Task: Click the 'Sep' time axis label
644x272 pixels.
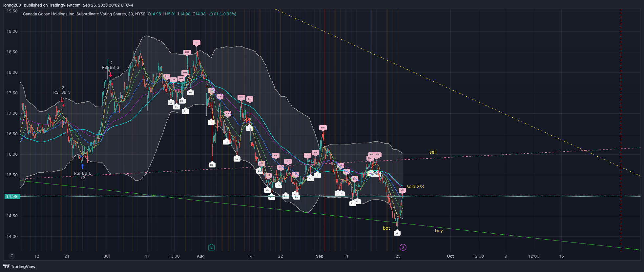Action: pos(320,256)
